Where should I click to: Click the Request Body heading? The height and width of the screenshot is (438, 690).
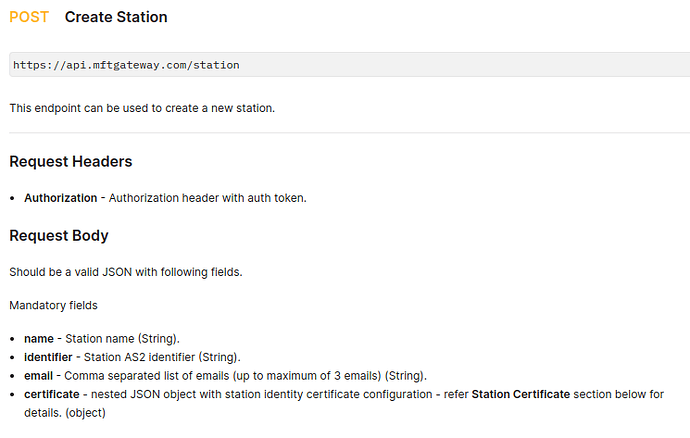pyautogui.click(x=59, y=236)
